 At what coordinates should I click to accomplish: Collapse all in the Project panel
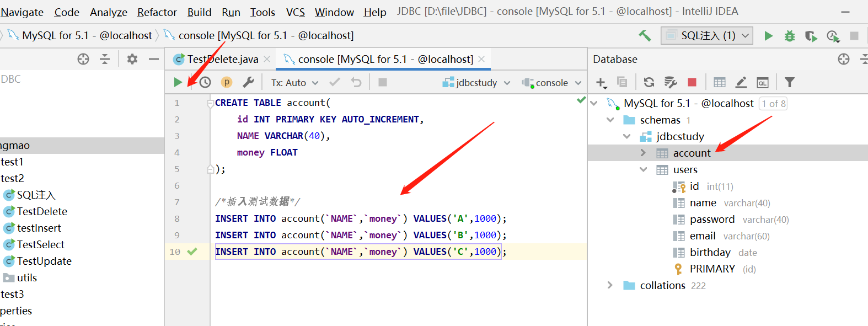coord(105,59)
